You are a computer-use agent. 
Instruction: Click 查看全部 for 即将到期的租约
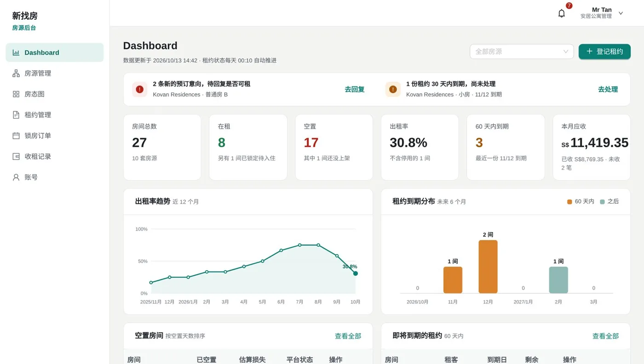tap(605, 336)
